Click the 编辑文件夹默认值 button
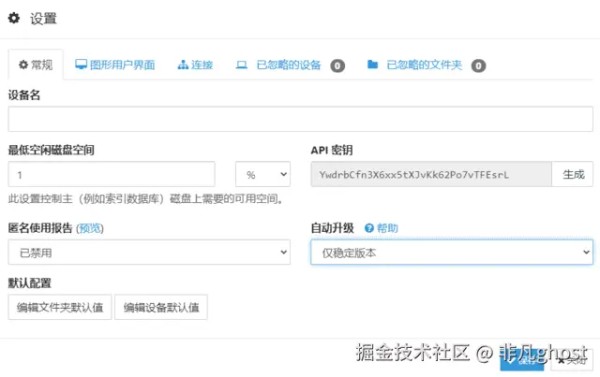Screen dimensions: 600x377 pos(60,307)
